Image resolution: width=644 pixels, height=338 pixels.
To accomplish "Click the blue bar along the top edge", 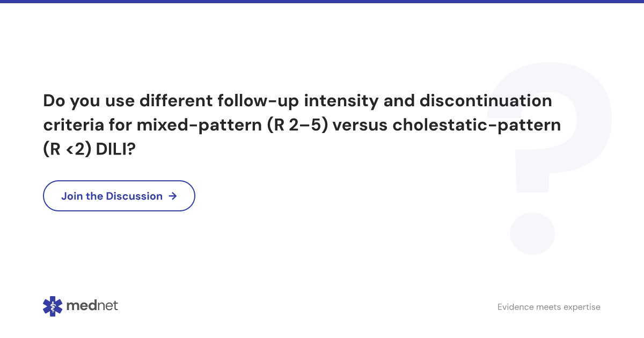I will (x=322, y=2).
